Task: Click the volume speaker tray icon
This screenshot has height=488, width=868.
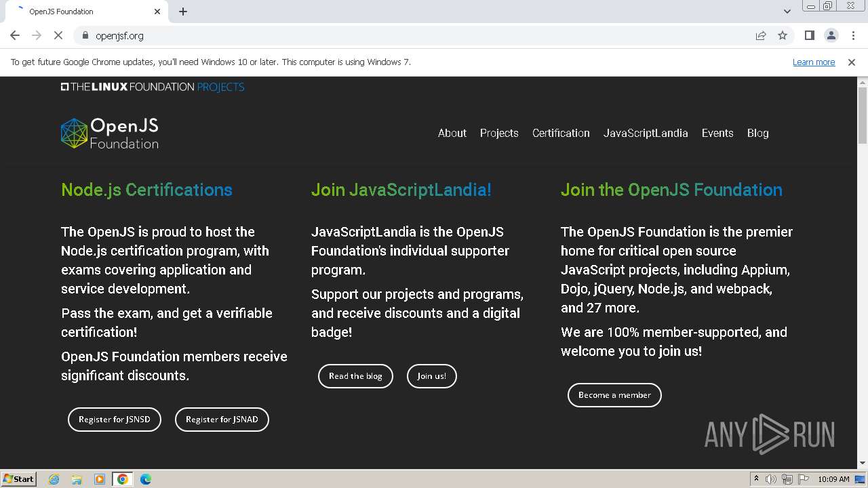Action: point(771,479)
